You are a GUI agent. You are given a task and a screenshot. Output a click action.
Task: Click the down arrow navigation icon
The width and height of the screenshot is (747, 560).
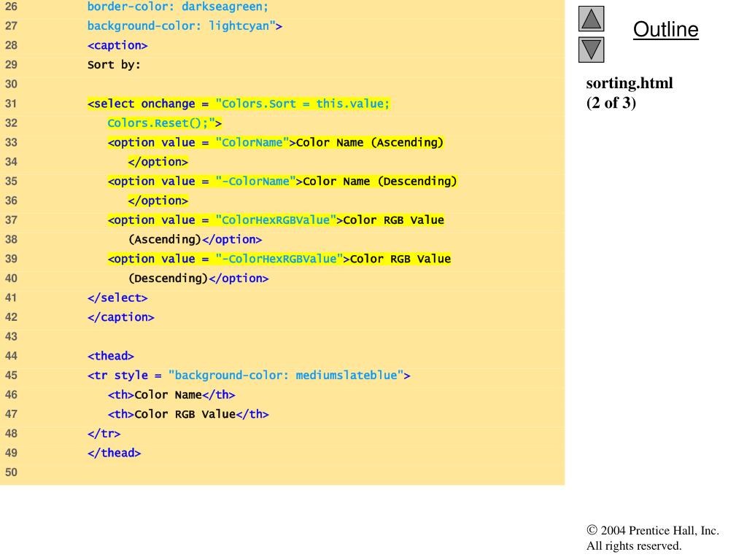click(x=592, y=50)
